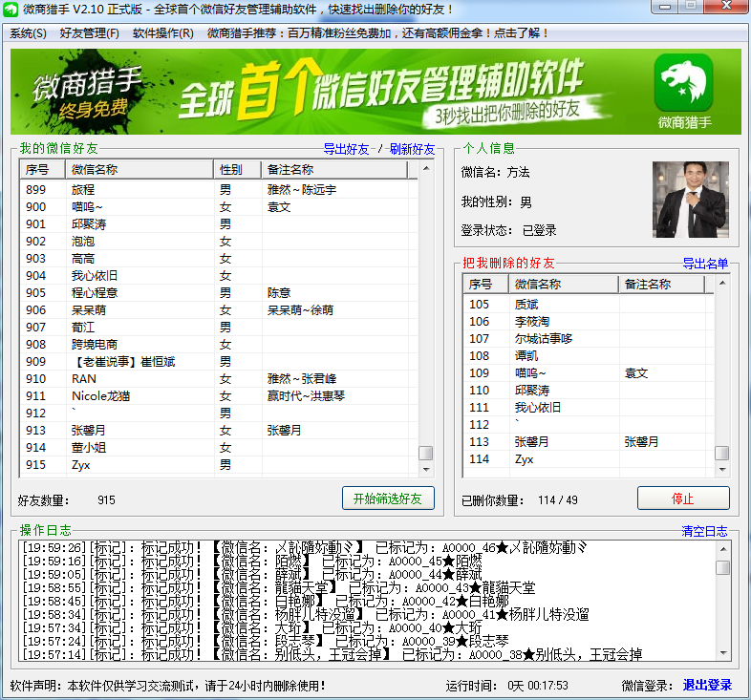Select friend row 910 RAN
Image resolution: width=751 pixels, height=700 pixels.
219,379
